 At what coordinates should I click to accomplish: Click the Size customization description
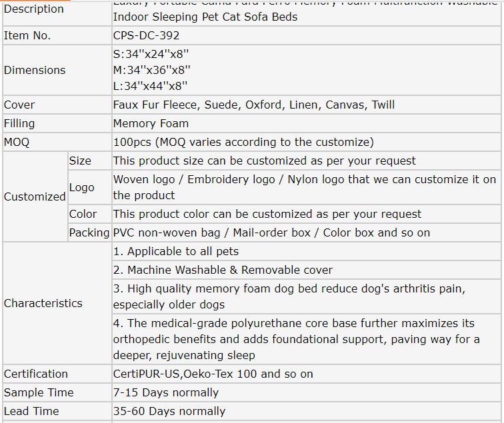264,161
